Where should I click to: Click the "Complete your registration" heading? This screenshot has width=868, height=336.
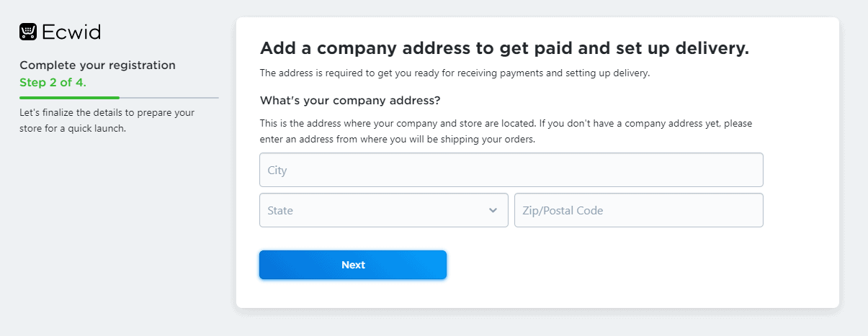tap(97, 65)
